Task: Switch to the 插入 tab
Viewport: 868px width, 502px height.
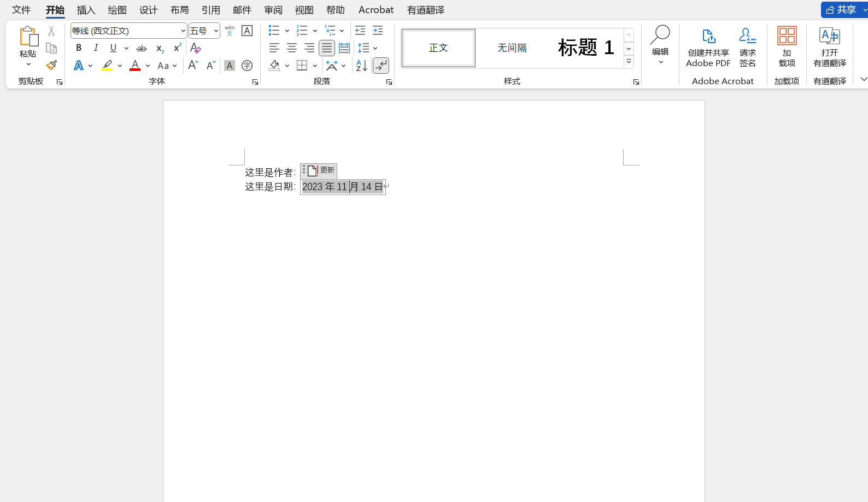Action: tap(86, 10)
